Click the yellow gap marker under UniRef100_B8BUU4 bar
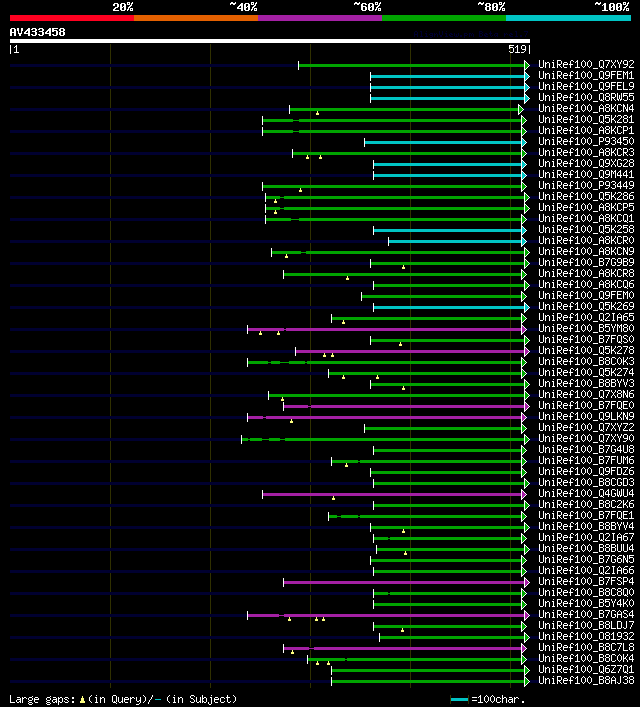Screen dimensions: 640x707 405,553
